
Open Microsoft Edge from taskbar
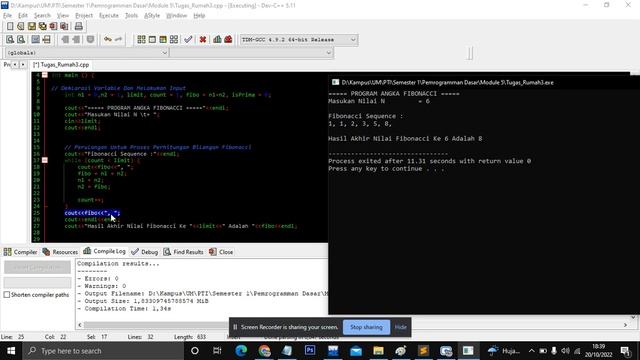tap(241, 351)
